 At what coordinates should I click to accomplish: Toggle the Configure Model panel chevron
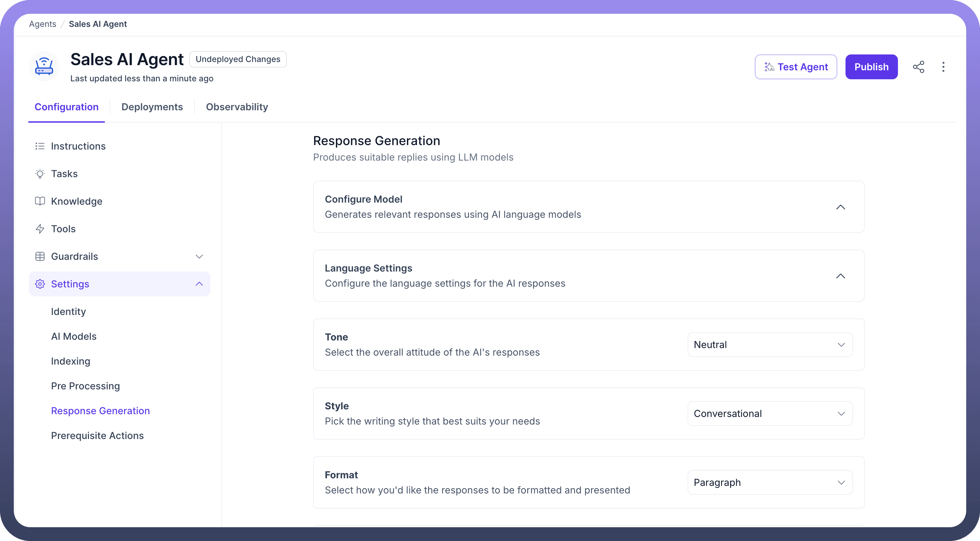[840, 207]
